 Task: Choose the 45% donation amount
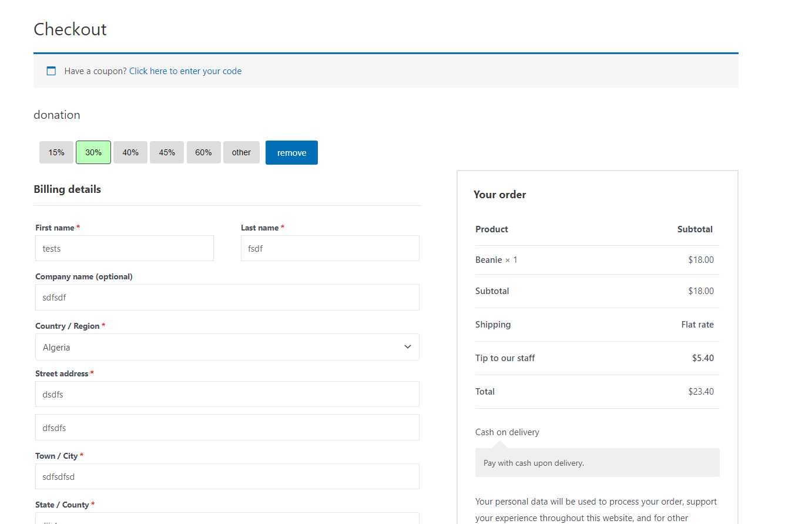(x=166, y=152)
